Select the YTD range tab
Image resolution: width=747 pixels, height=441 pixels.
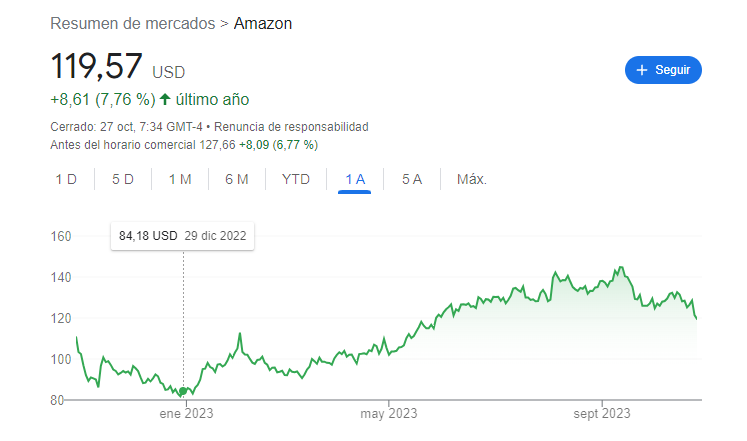(296, 179)
